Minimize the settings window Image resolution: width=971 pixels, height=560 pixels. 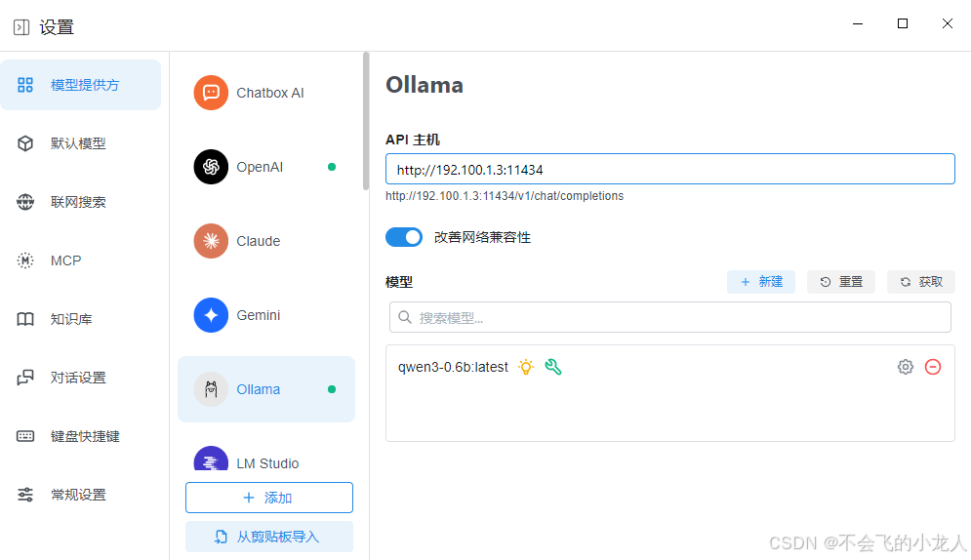point(858,23)
